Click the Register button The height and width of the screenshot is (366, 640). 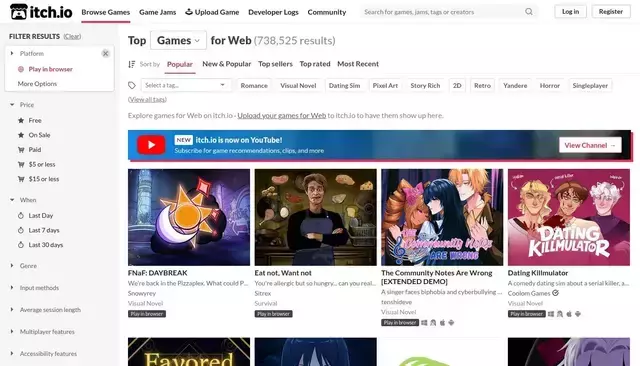tap(611, 11)
